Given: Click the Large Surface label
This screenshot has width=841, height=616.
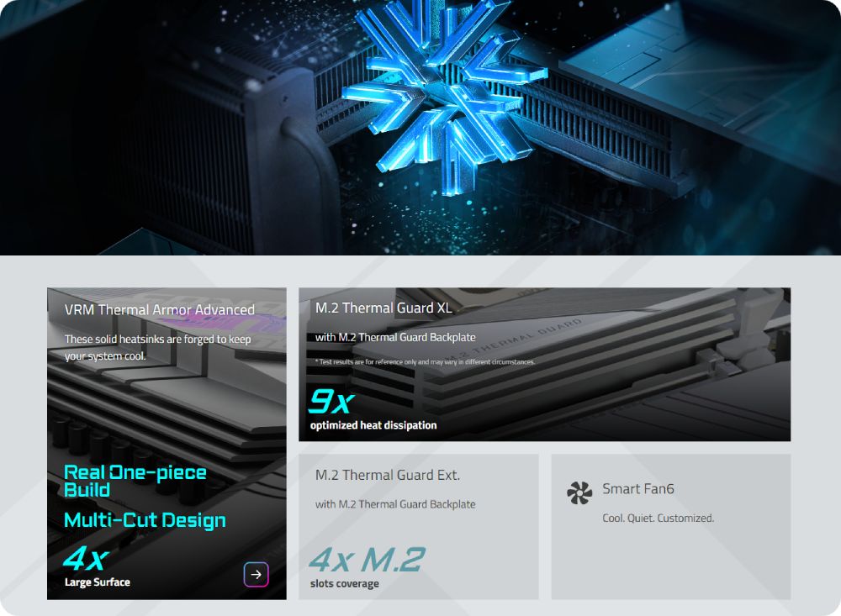Looking at the screenshot, I should 97,582.
